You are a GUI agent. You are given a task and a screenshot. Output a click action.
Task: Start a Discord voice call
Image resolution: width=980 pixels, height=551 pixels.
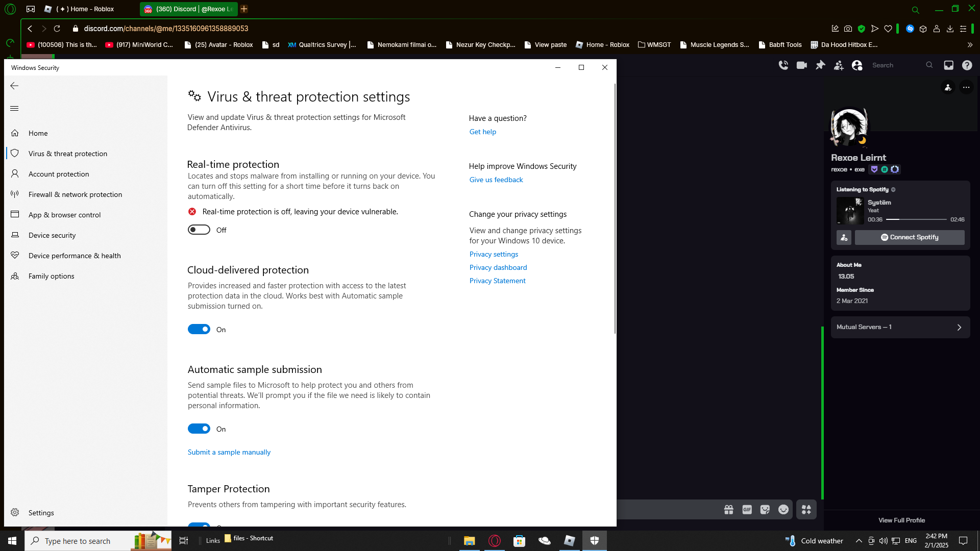[x=783, y=65]
